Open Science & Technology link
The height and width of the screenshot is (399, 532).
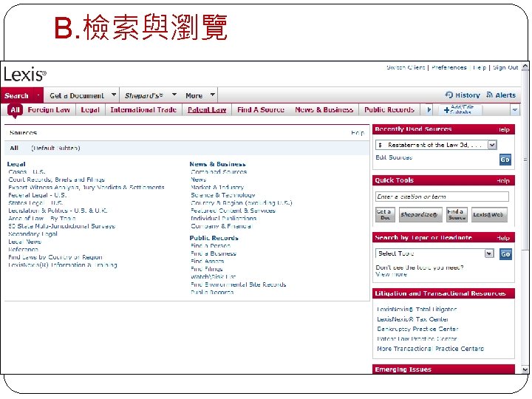pos(223,195)
